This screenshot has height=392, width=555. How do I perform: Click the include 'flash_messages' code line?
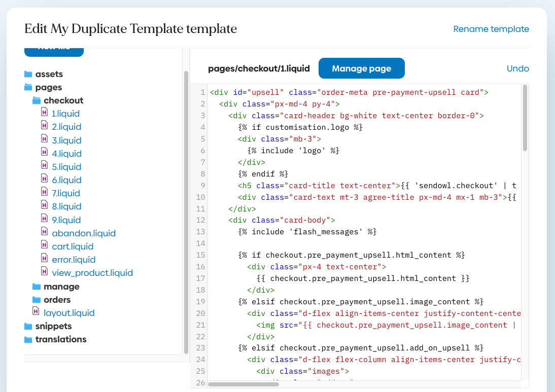click(307, 232)
